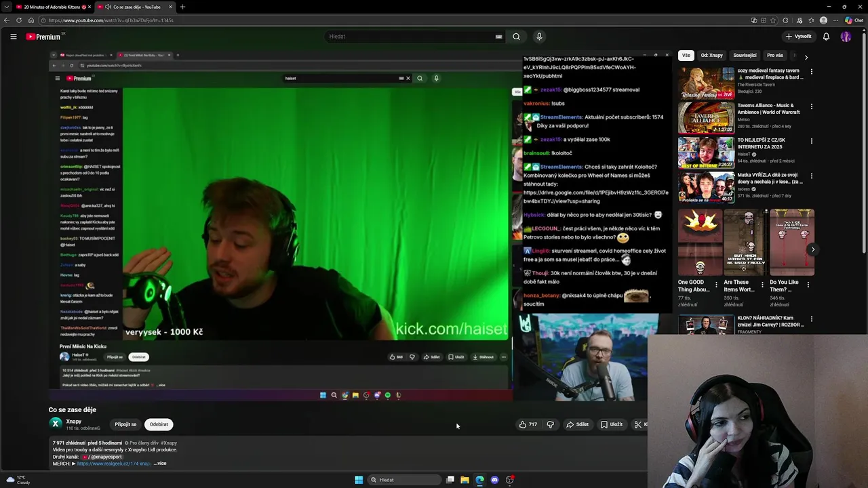
Task: Click the Uložit save button
Action: pyautogui.click(x=611, y=424)
